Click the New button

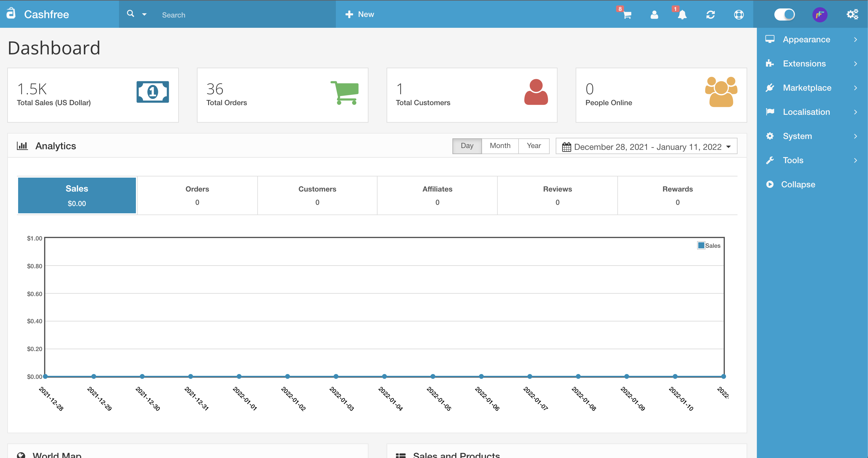359,14
